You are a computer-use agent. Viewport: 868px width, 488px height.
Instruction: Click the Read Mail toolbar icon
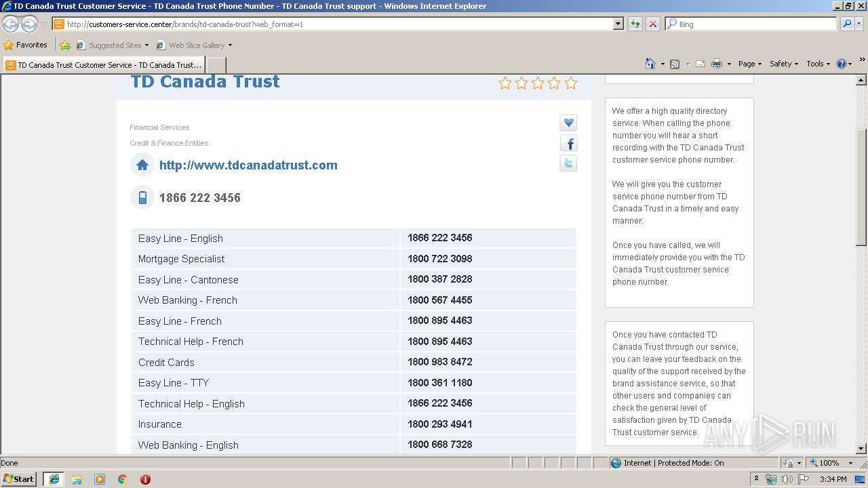click(x=701, y=64)
